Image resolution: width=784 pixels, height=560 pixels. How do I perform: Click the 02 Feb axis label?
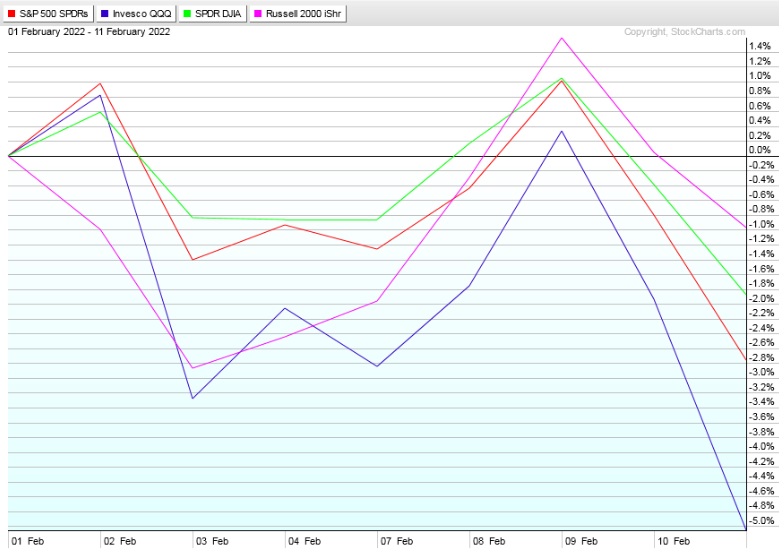point(120,541)
